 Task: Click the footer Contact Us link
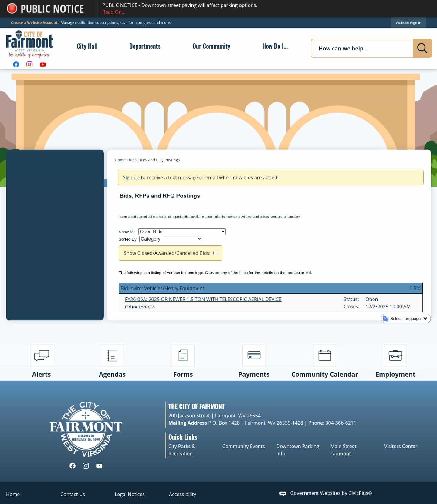[73, 494]
